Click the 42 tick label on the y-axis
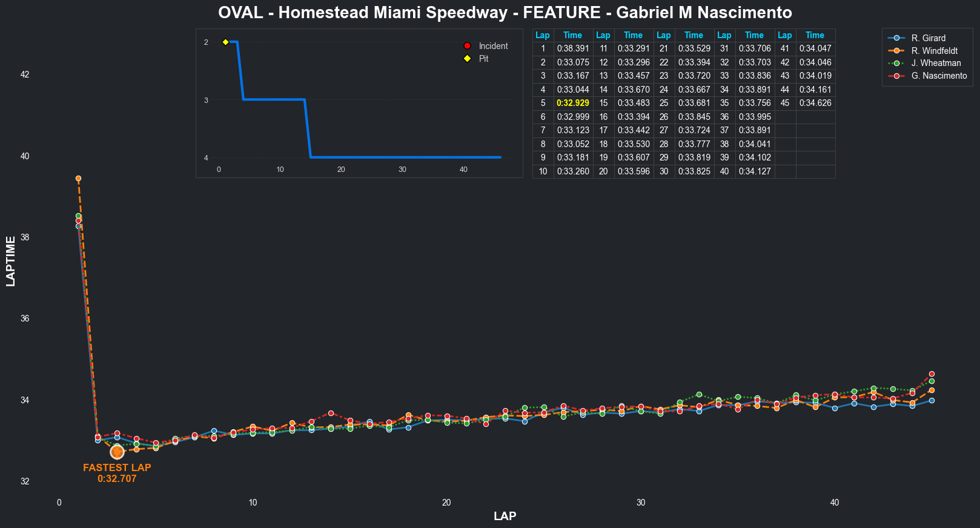 click(x=25, y=74)
